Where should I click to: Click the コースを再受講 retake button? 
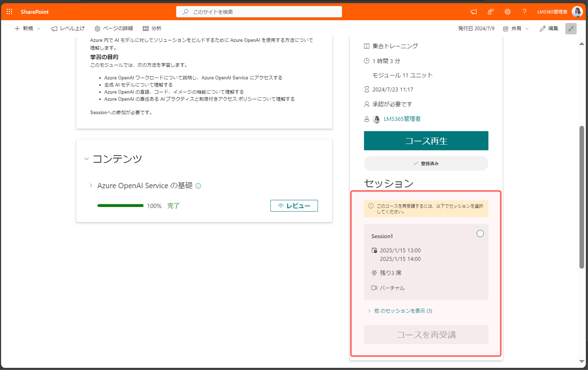click(x=426, y=334)
